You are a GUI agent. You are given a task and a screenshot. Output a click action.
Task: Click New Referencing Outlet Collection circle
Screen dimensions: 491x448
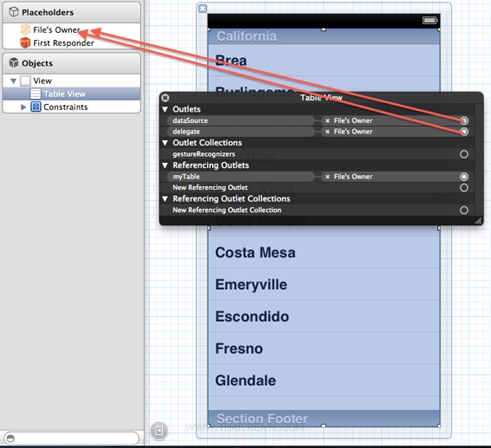pyautogui.click(x=464, y=210)
